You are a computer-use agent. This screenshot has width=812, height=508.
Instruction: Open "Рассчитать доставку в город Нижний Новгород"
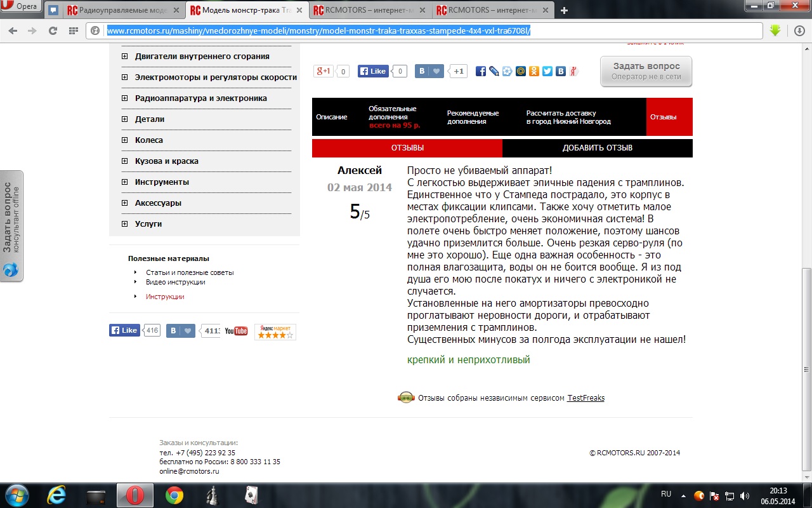click(x=568, y=117)
